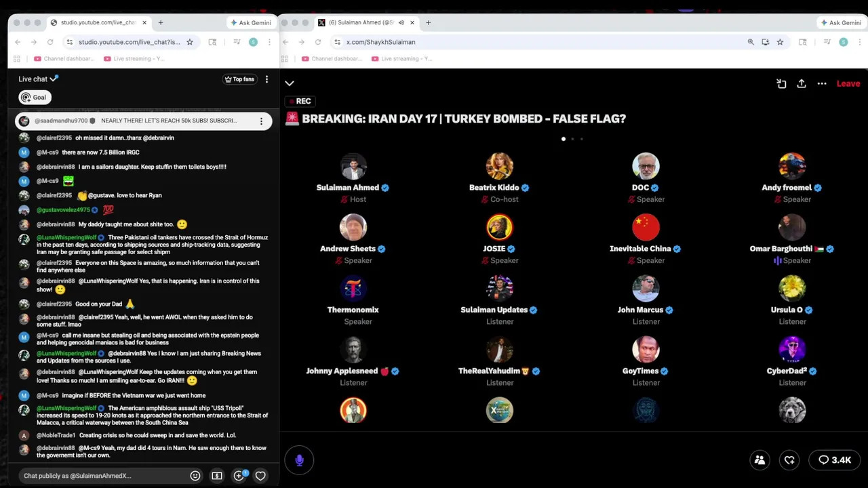This screenshot has height=488, width=868.
Task: Go to the second page dot of speakers
Action: 572,139
